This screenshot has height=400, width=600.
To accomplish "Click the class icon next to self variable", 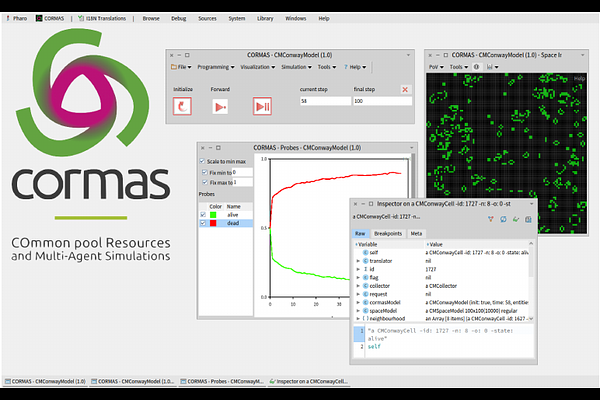I will (365, 253).
